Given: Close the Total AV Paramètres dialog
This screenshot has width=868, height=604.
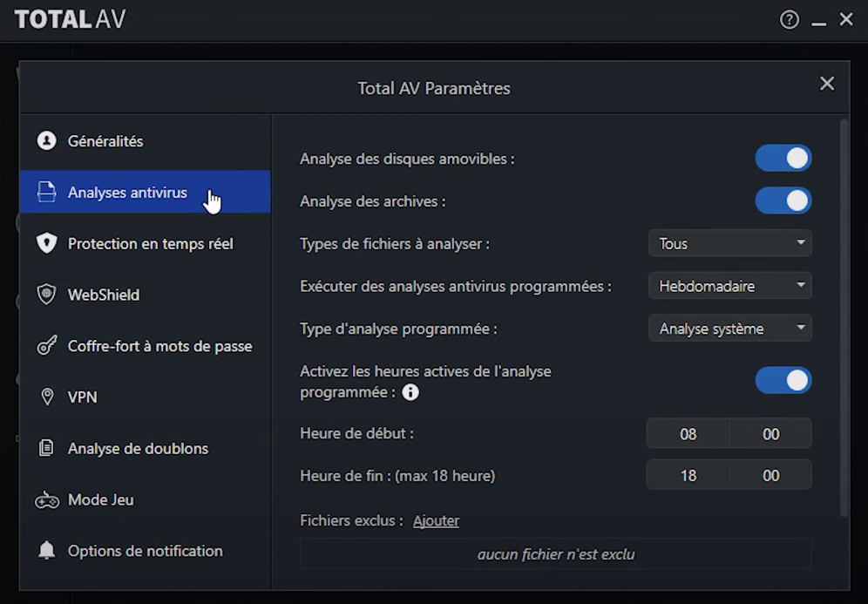Looking at the screenshot, I should [827, 84].
